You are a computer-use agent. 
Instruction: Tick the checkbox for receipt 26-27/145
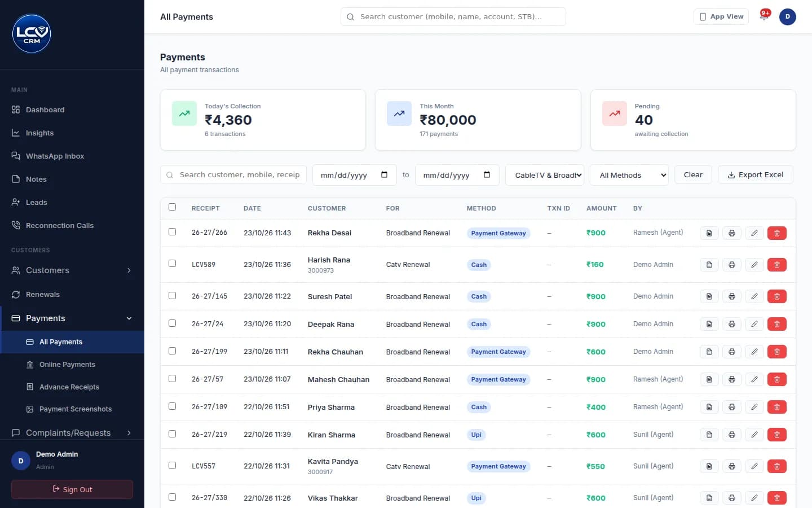[x=173, y=296]
